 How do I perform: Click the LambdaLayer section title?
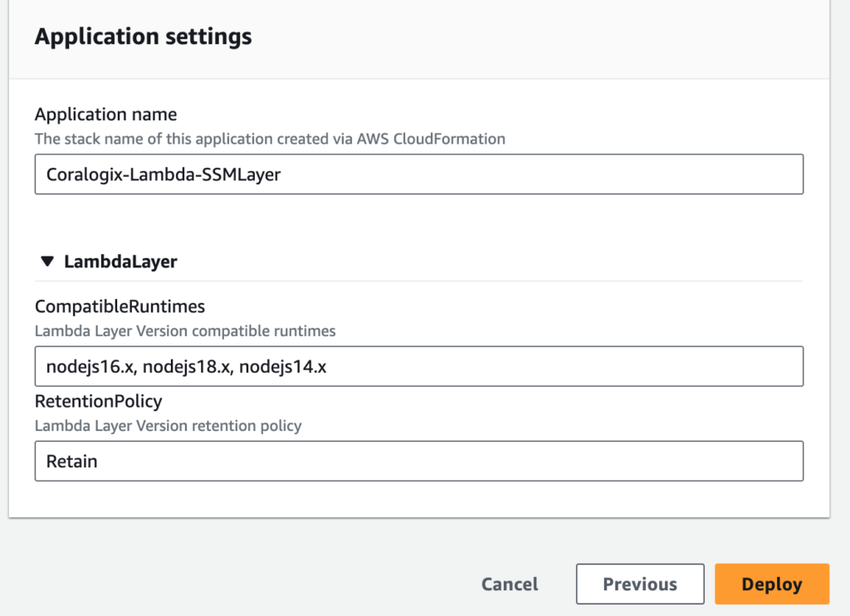coord(120,262)
